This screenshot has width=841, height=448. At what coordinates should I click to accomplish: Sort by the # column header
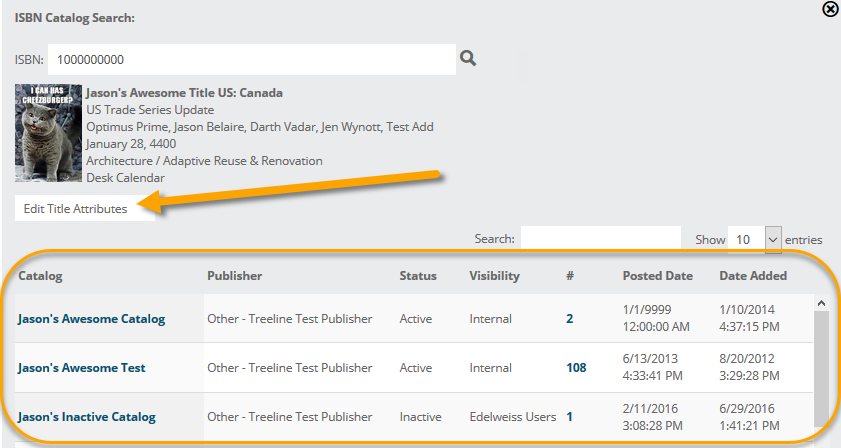[570, 275]
